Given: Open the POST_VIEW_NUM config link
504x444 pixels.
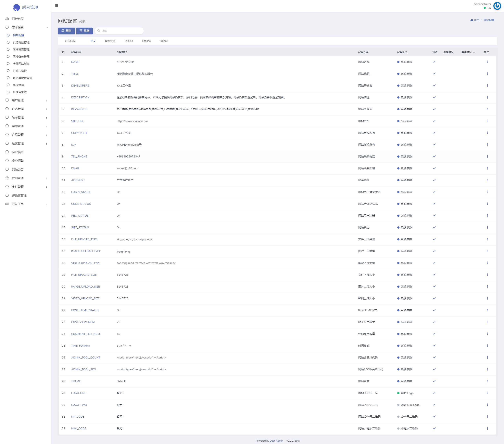Looking at the screenshot, I should click(x=83, y=322).
